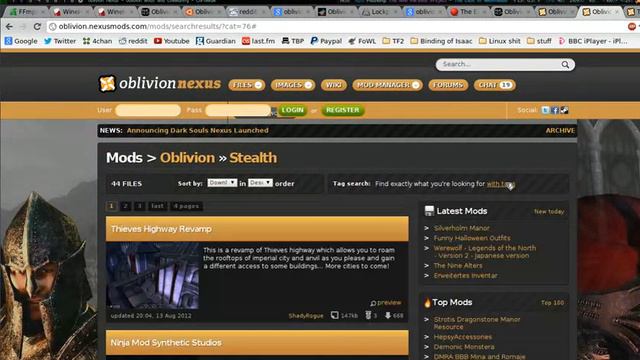Open Demonic Monstera in Top Mods
This screenshot has height=360, width=640.
tap(464, 347)
